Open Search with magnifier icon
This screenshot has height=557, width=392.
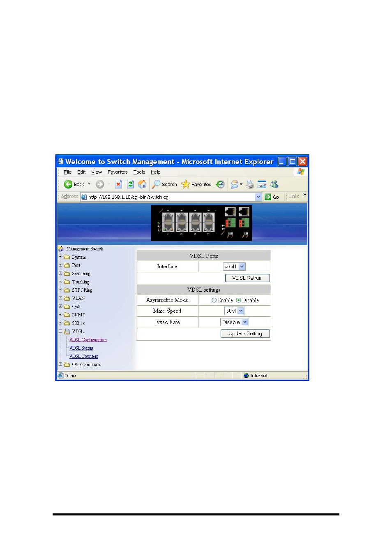click(156, 184)
